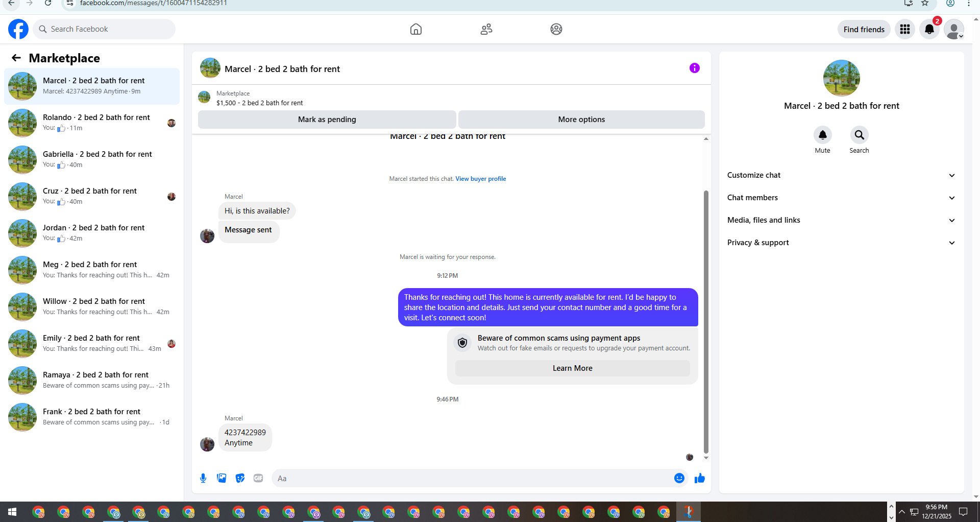The image size is (980, 522).
Task: Open the apps menu grid icon
Action: pos(905,29)
